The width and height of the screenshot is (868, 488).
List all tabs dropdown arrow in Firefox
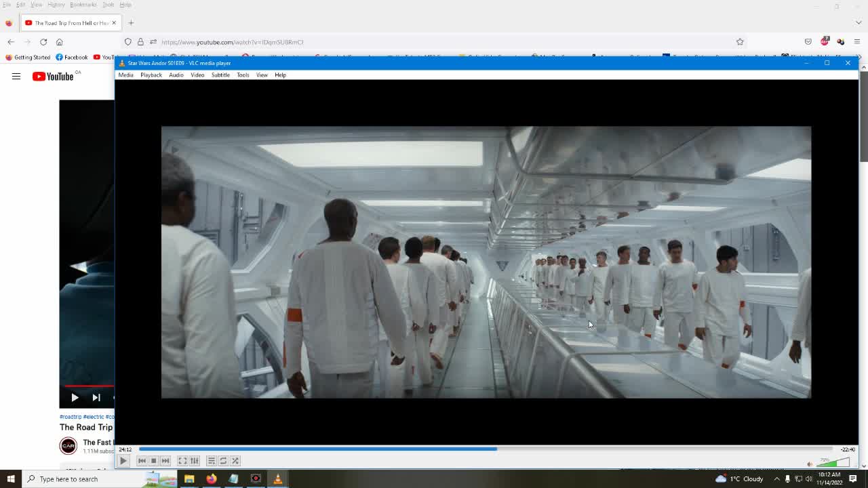859,23
